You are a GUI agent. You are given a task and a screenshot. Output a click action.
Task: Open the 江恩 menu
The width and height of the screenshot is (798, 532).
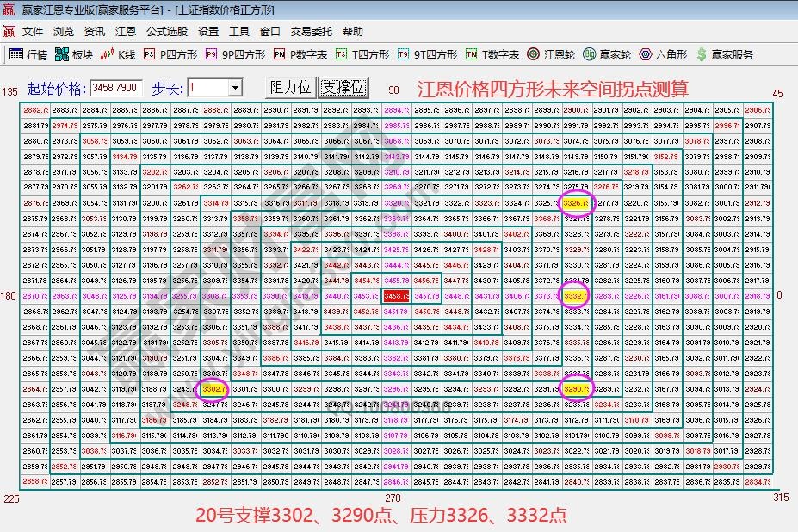click(125, 31)
